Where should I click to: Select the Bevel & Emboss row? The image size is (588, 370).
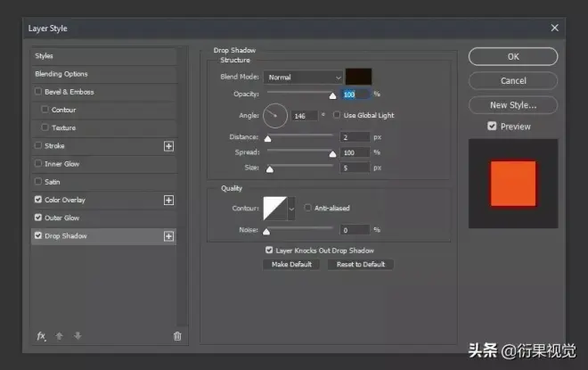(x=104, y=92)
